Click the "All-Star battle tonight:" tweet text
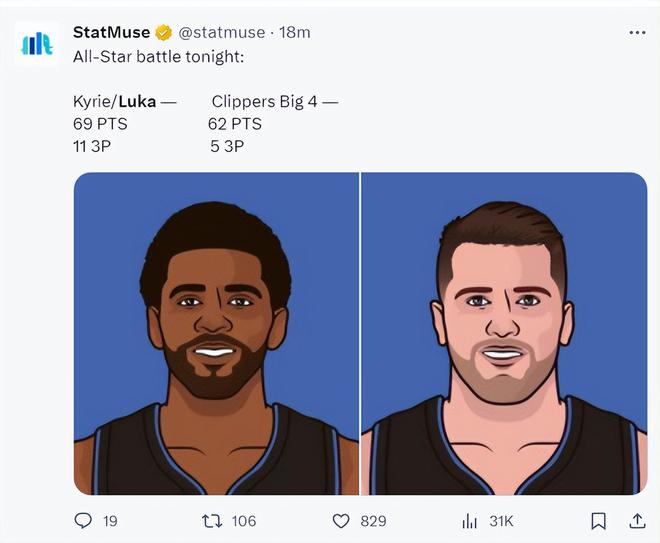Image resolution: width=660 pixels, height=543 pixels. click(x=158, y=56)
